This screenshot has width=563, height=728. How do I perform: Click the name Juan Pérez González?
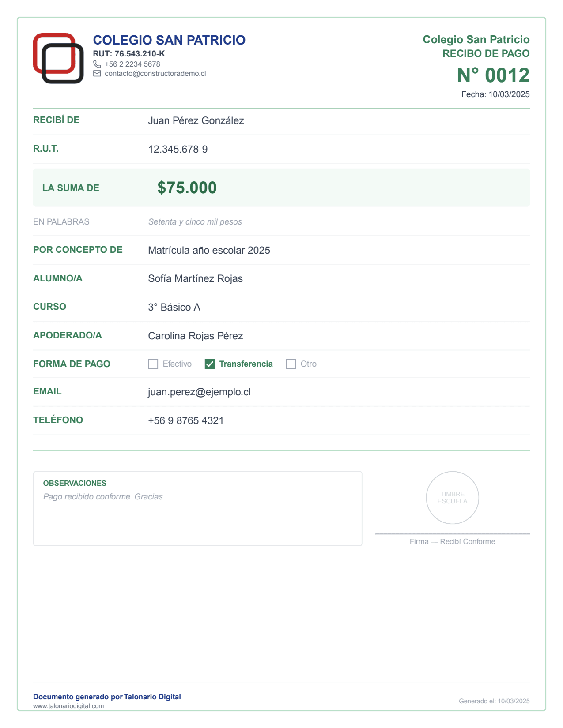point(196,120)
